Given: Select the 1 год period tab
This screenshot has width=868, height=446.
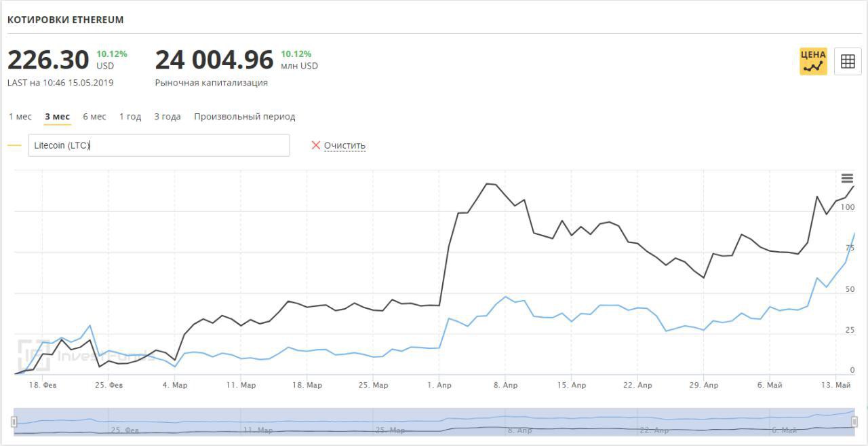Looking at the screenshot, I should pos(130,117).
